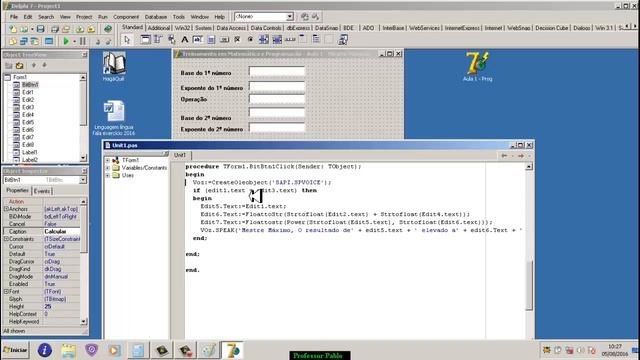
Task: Open the Help contents book icon
Action: [x=108, y=29]
